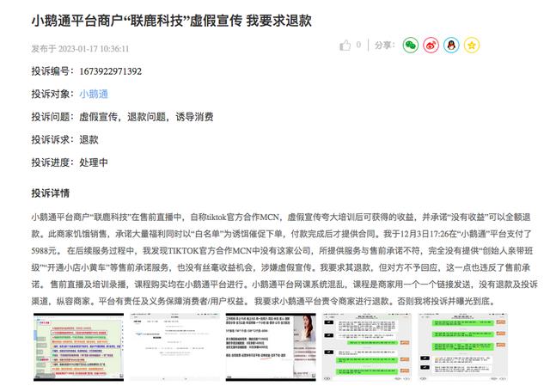The width and height of the screenshot is (550, 392).
Task: Click the 投诉对象 label
Action: coord(52,94)
